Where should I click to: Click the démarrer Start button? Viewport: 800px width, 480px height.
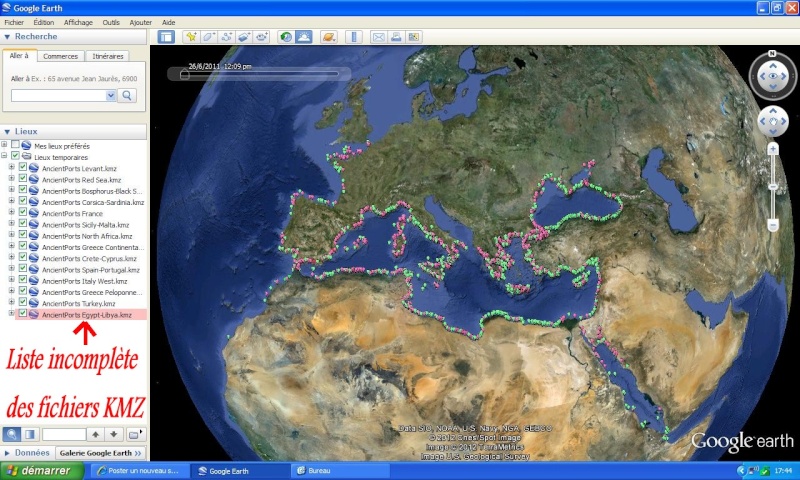tap(42, 471)
